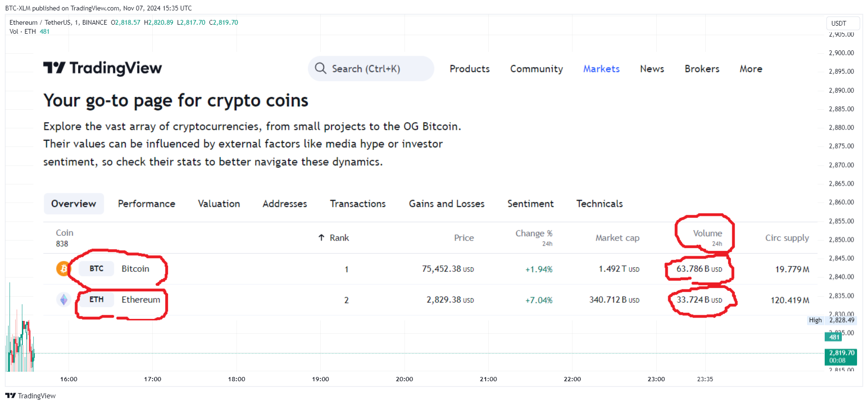The image size is (868, 405).
Task: Sort by the Coin column header
Action: [x=65, y=233]
